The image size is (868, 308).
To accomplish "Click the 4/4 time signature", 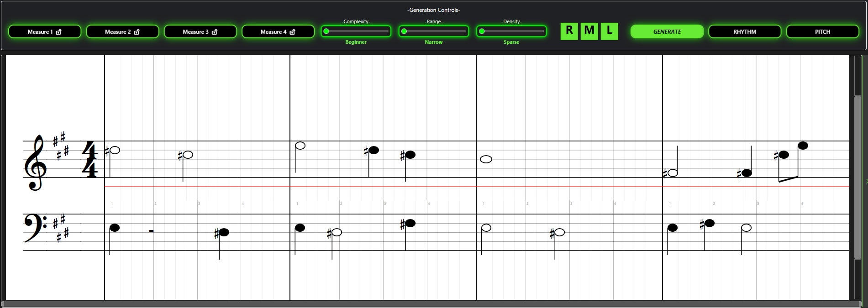I will (x=89, y=159).
